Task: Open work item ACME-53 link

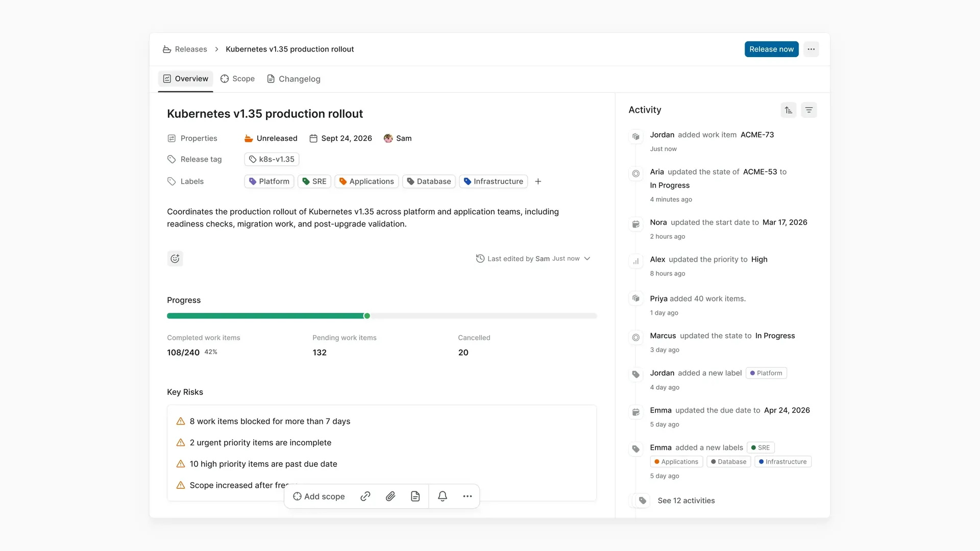Action: tap(760, 172)
